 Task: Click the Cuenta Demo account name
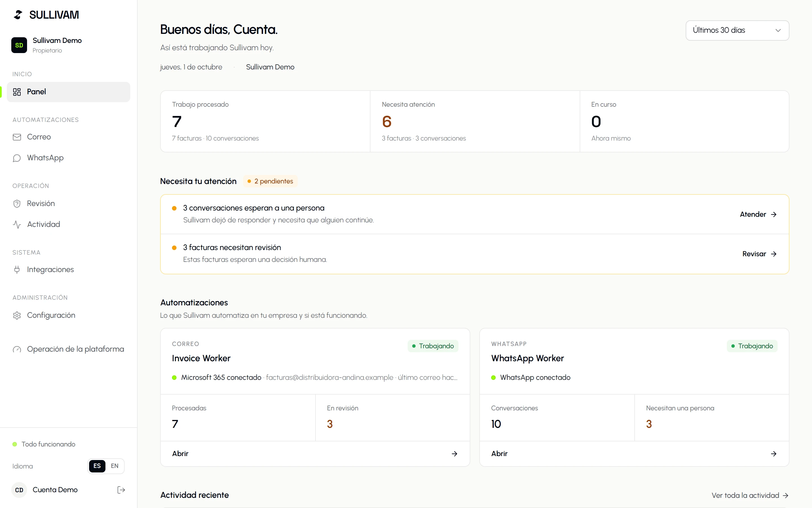[x=55, y=490]
